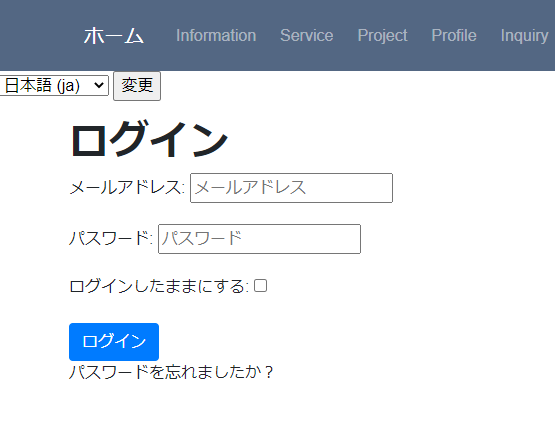
Task: Click the 変更 button
Action: click(137, 86)
